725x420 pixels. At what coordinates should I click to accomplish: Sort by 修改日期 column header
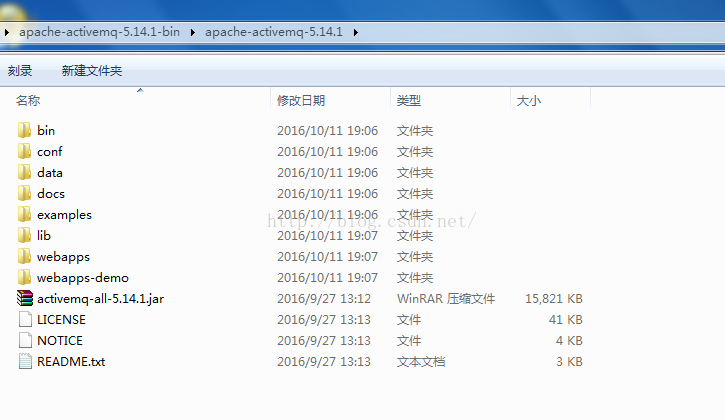[x=301, y=100]
